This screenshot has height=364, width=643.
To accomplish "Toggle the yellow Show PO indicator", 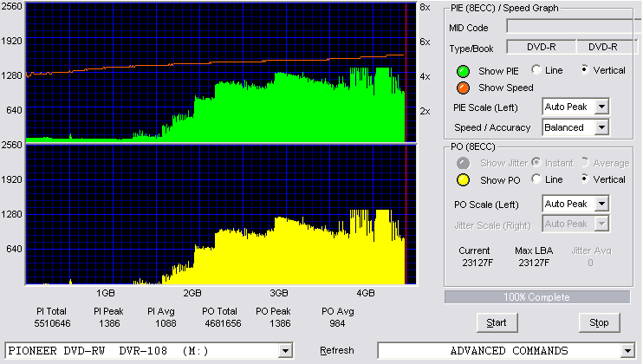I will point(463,180).
